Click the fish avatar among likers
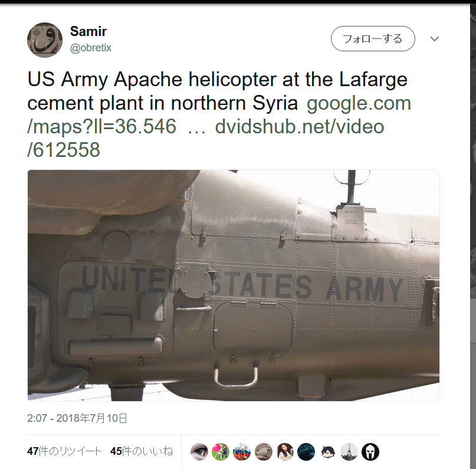 pyautogui.click(x=264, y=452)
